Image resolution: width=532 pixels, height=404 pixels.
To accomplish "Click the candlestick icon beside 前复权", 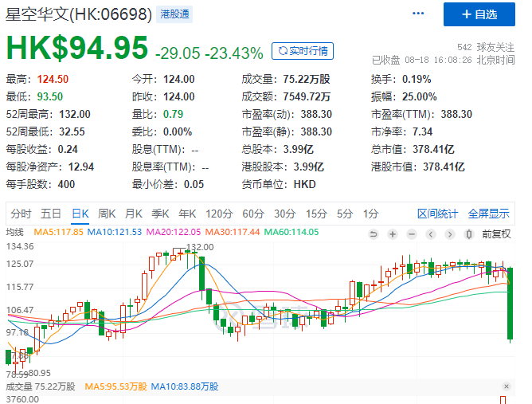I will click(x=468, y=233).
